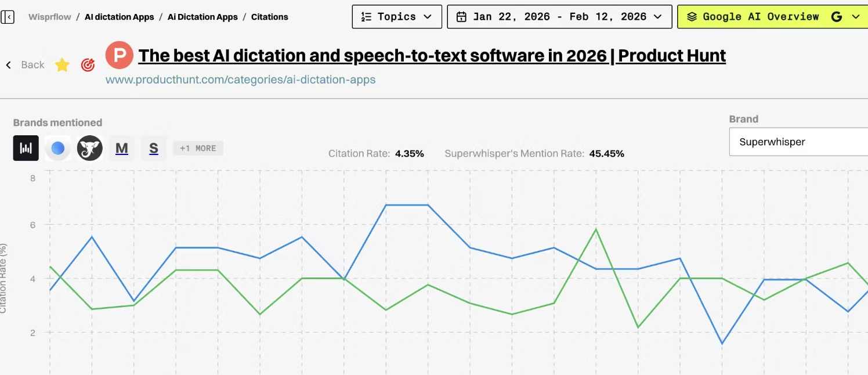Screen dimensions: 868x375
Task: Select the bar chart brand icon
Action: pos(26,148)
